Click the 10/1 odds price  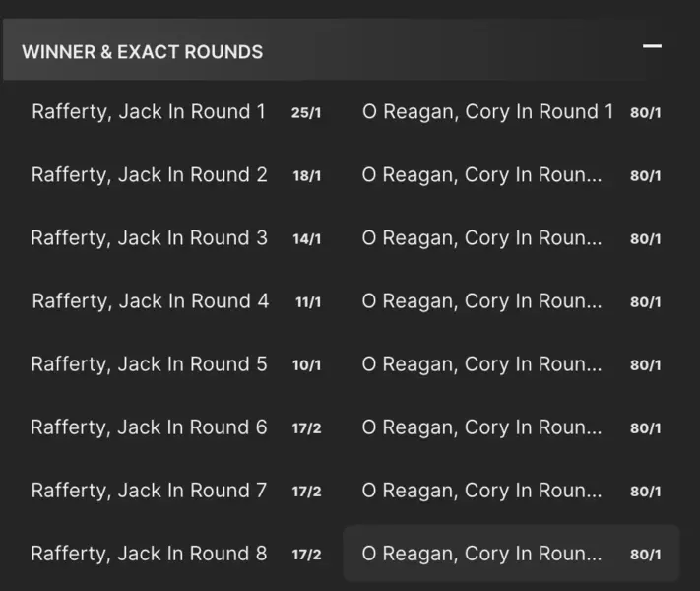click(306, 365)
